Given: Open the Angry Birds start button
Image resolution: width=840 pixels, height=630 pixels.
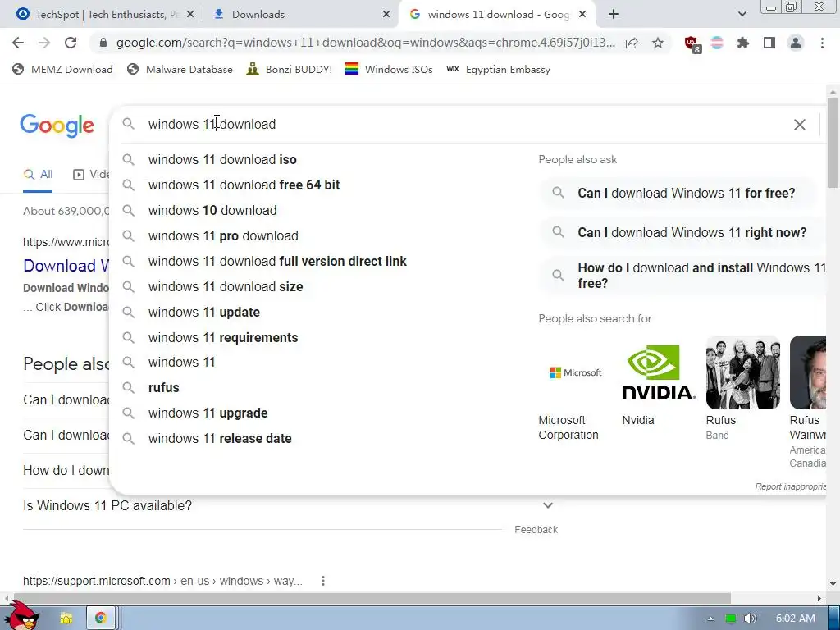Looking at the screenshot, I should (21, 615).
